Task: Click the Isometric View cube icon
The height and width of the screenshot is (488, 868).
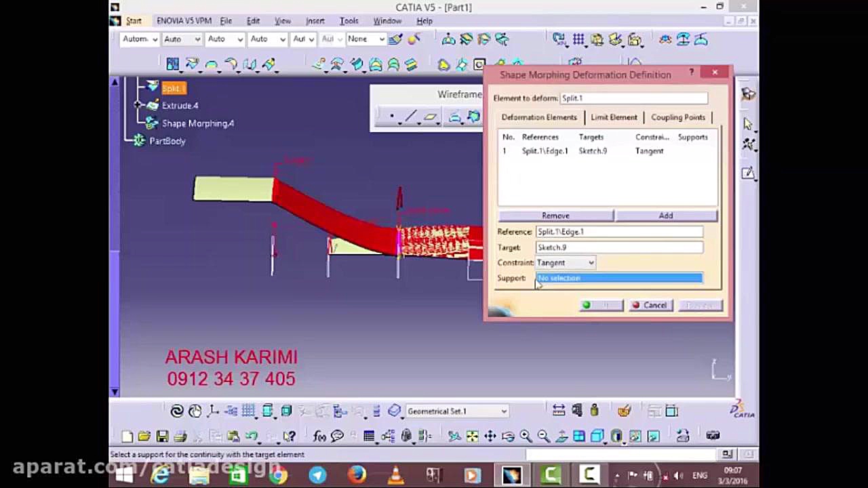Action: pyautogui.click(x=597, y=436)
